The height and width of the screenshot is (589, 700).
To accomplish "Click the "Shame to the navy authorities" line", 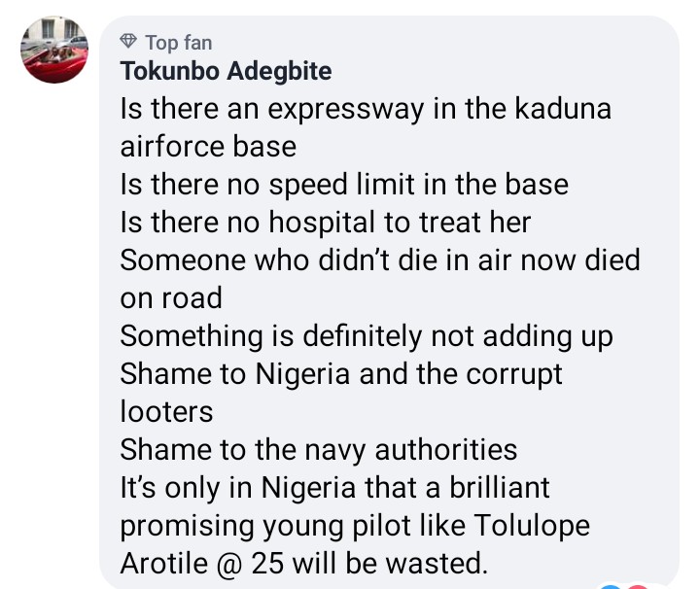I will tap(318, 449).
